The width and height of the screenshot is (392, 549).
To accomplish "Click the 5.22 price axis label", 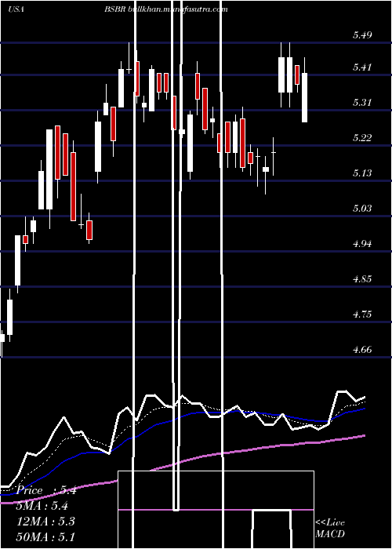I will (x=362, y=137).
